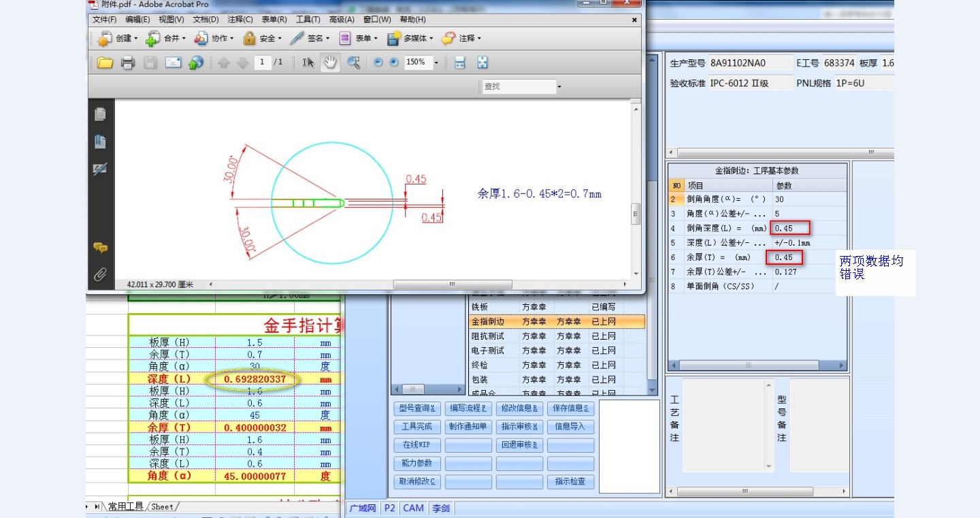
Task: Click the Combine (合并) files icon
Action: click(x=153, y=38)
